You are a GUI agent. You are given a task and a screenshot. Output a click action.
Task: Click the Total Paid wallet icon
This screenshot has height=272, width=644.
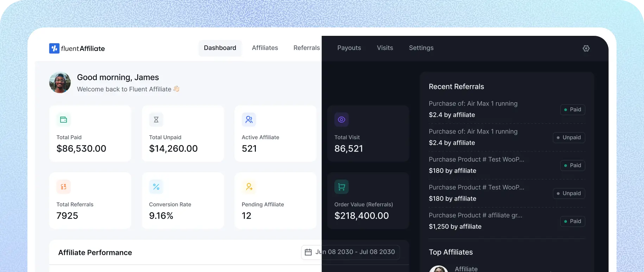pyautogui.click(x=64, y=120)
